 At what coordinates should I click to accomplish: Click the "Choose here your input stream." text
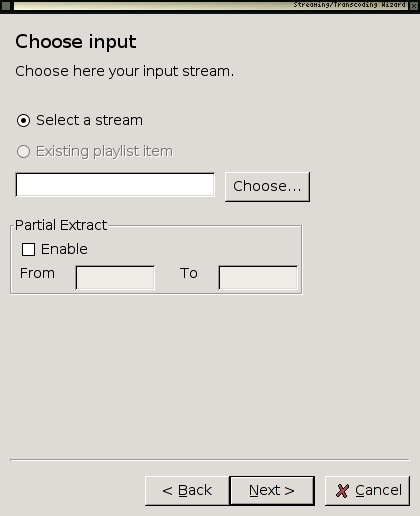(125, 71)
